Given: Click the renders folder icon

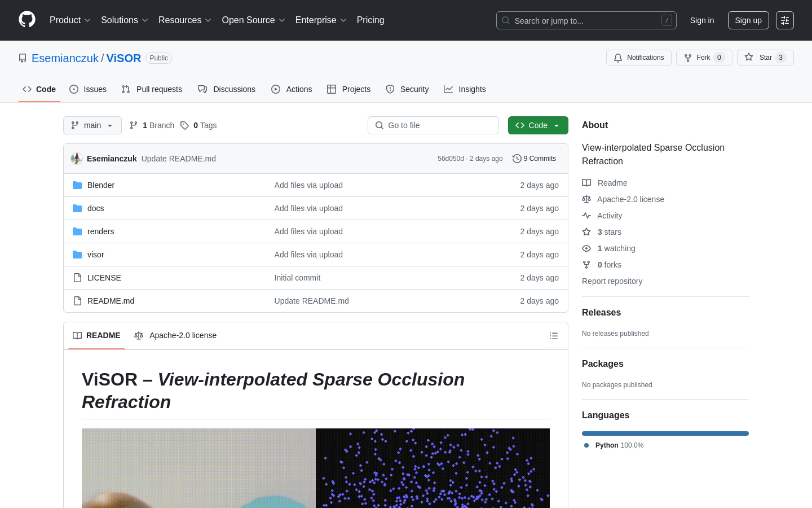Looking at the screenshot, I should 77,231.
